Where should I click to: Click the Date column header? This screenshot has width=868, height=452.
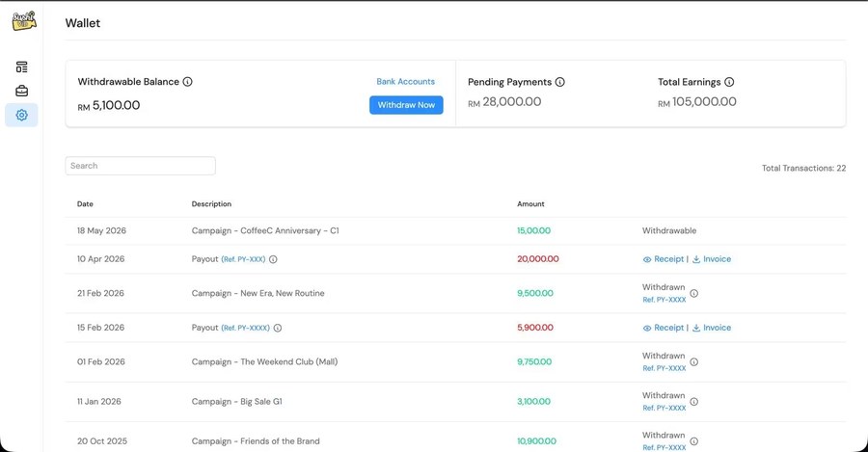coord(85,204)
